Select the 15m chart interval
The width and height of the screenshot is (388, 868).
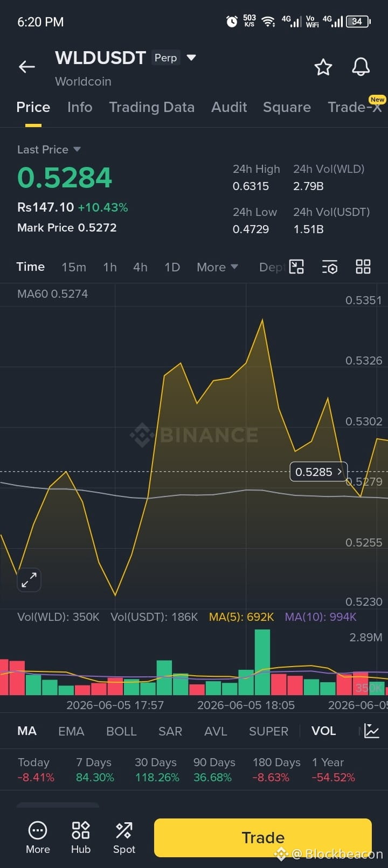click(74, 267)
